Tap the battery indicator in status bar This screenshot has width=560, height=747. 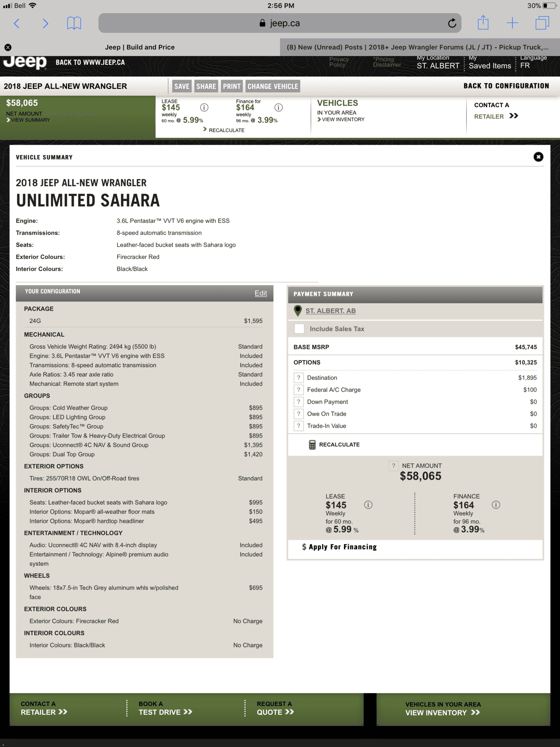pyautogui.click(x=549, y=6)
